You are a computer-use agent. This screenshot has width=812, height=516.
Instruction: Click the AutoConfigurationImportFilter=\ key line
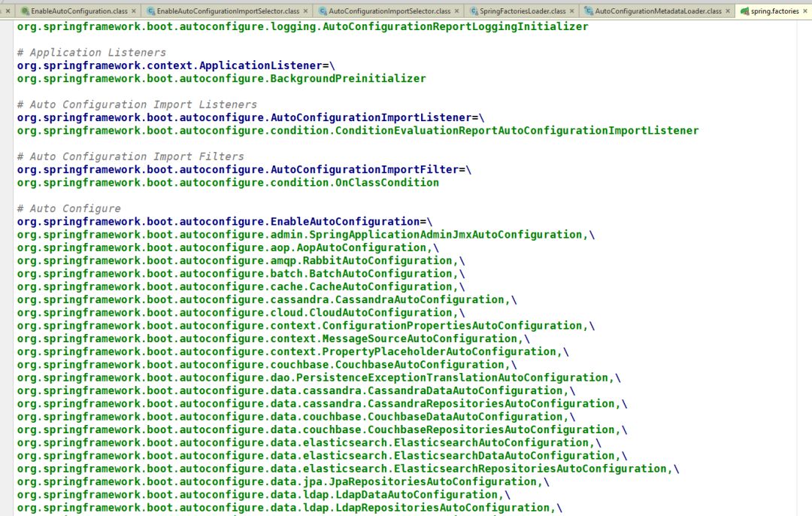244,169
